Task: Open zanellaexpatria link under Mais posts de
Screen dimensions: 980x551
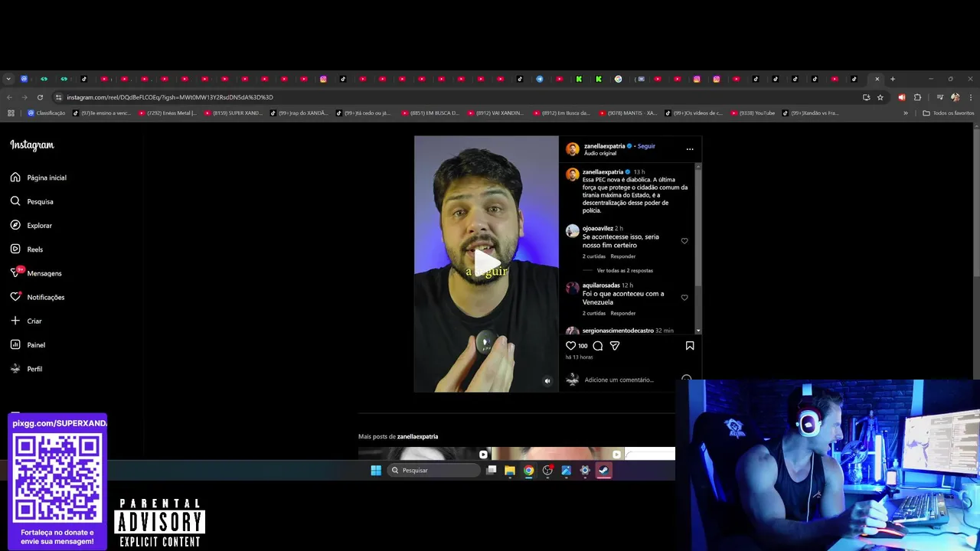Action: (417, 437)
